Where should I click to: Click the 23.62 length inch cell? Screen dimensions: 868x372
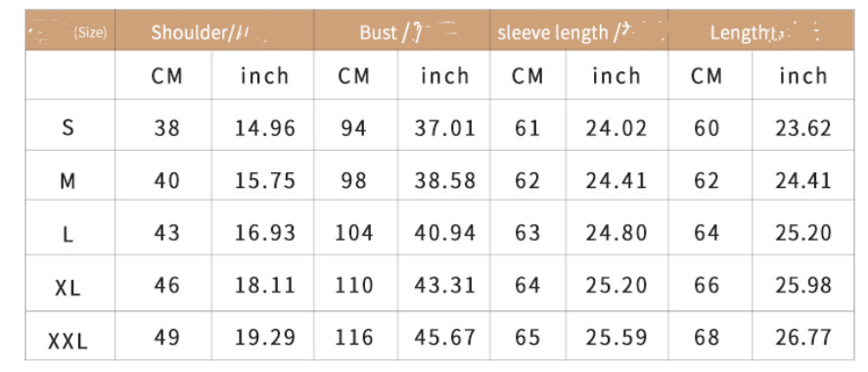coord(803,128)
